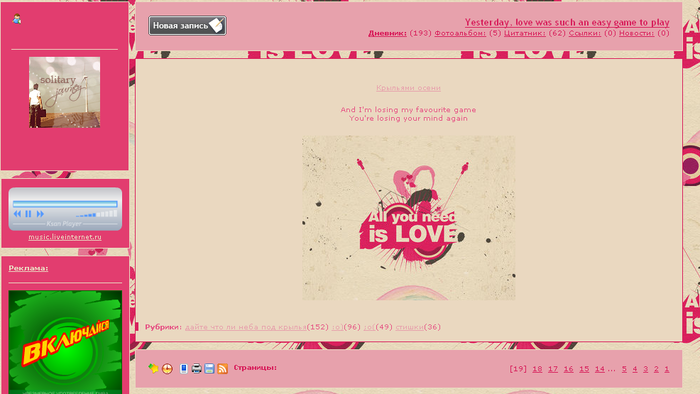The height and width of the screenshot is (394, 700).
Task: Adjust the Kson Player volume bars
Action: pos(96,214)
